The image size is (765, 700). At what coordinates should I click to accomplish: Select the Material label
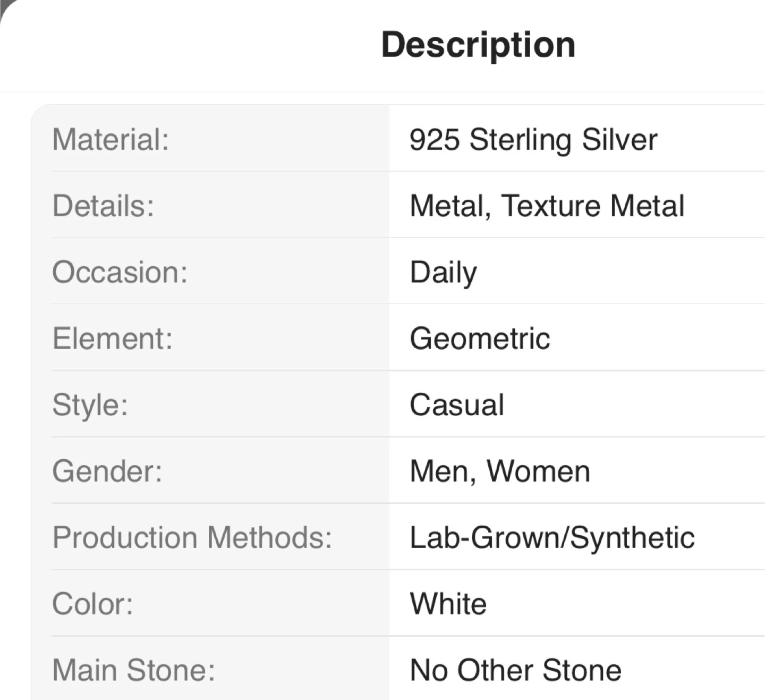pos(110,139)
